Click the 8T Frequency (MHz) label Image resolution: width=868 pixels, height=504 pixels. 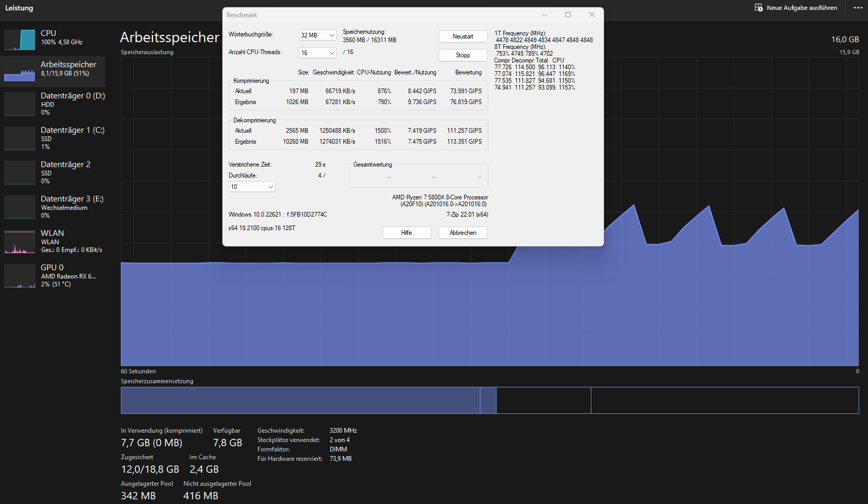520,47
